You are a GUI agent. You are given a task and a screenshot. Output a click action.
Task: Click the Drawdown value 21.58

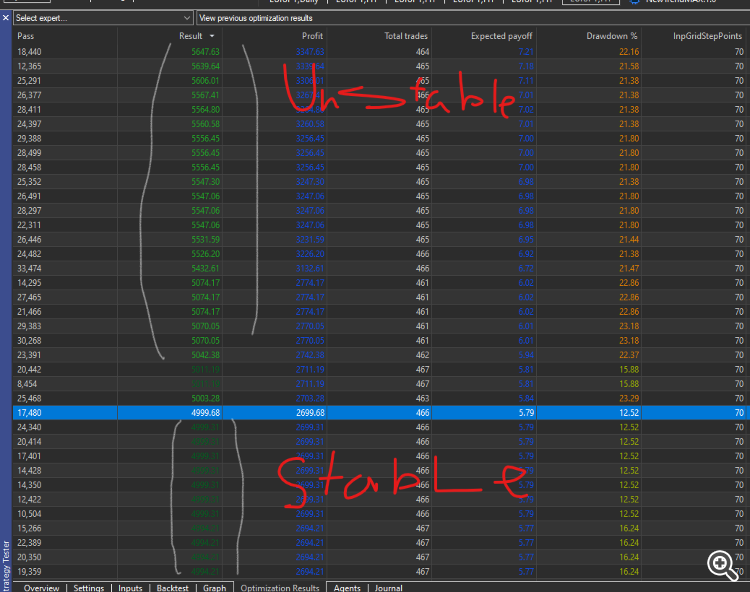point(629,66)
